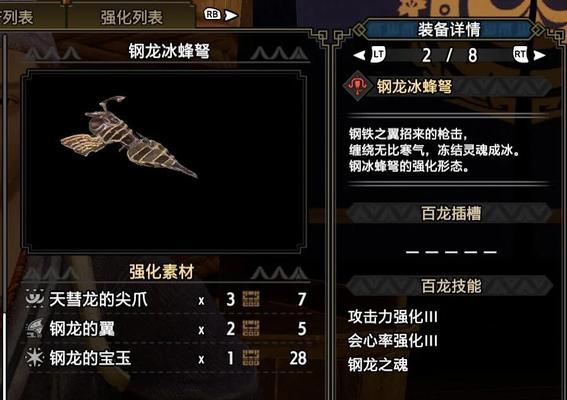Switch to the 强化列表 tab
Viewport: 567px width, 400px height.
(x=132, y=17)
